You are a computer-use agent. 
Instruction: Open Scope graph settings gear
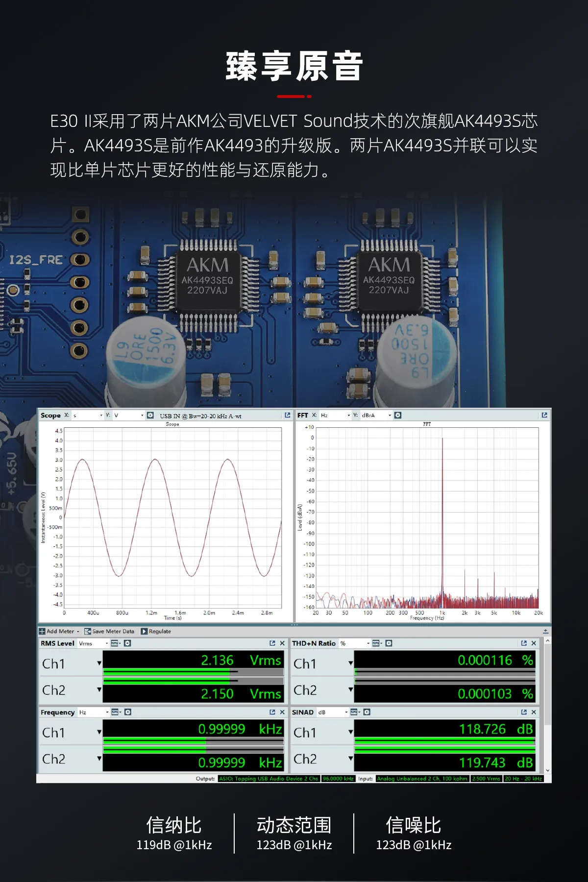click(150, 415)
